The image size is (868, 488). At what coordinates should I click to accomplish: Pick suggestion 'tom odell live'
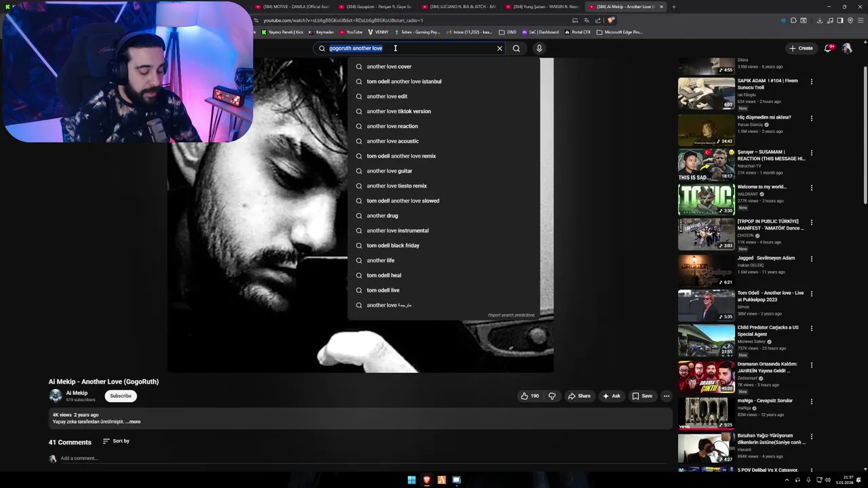[443, 290]
